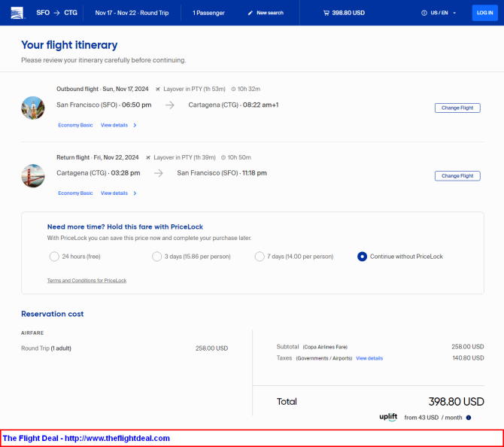Screen dimensions: 504x447
Task: Click the Total 398.80 USD amount
Action: pos(456,402)
